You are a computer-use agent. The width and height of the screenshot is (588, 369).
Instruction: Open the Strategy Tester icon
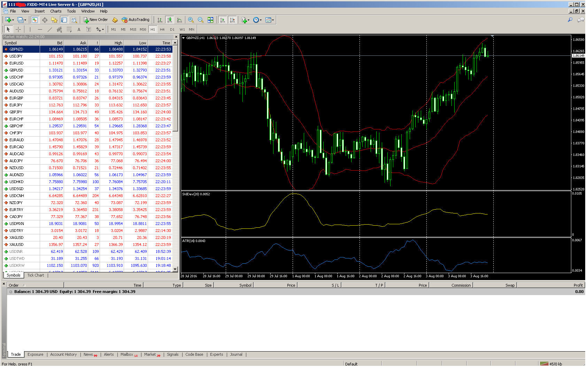[74, 20]
